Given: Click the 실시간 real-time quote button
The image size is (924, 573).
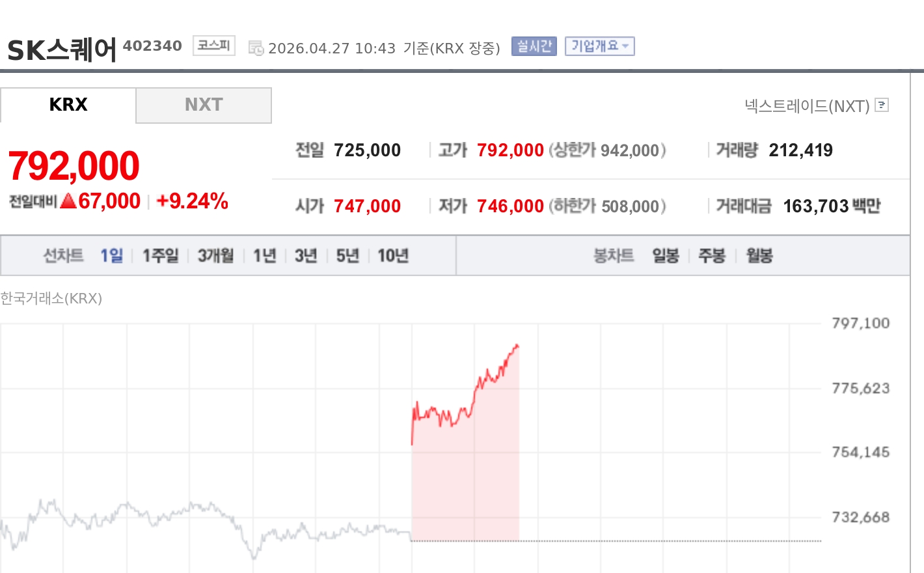Looking at the screenshot, I should [x=534, y=46].
